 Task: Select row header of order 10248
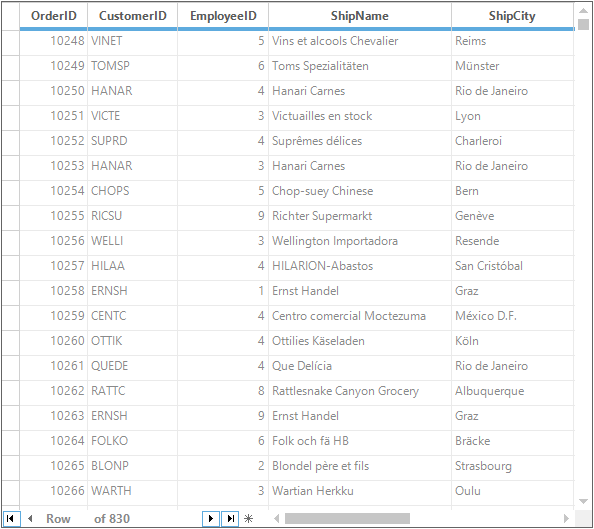(x=11, y=41)
